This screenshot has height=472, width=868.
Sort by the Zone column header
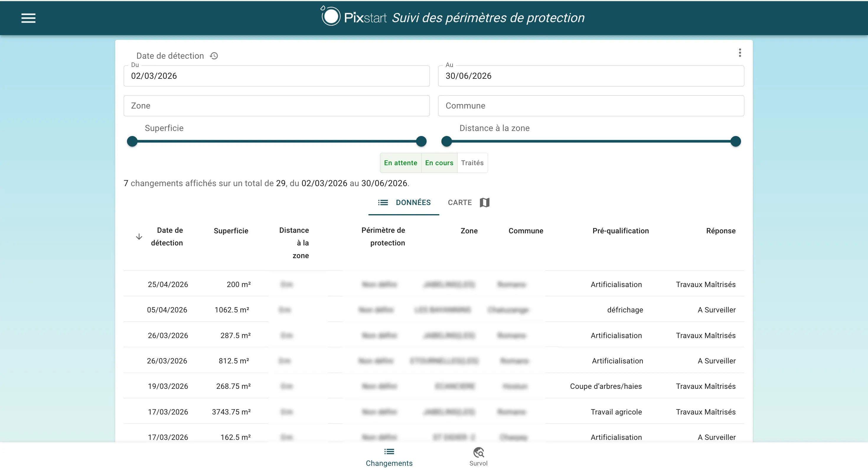point(469,231)
